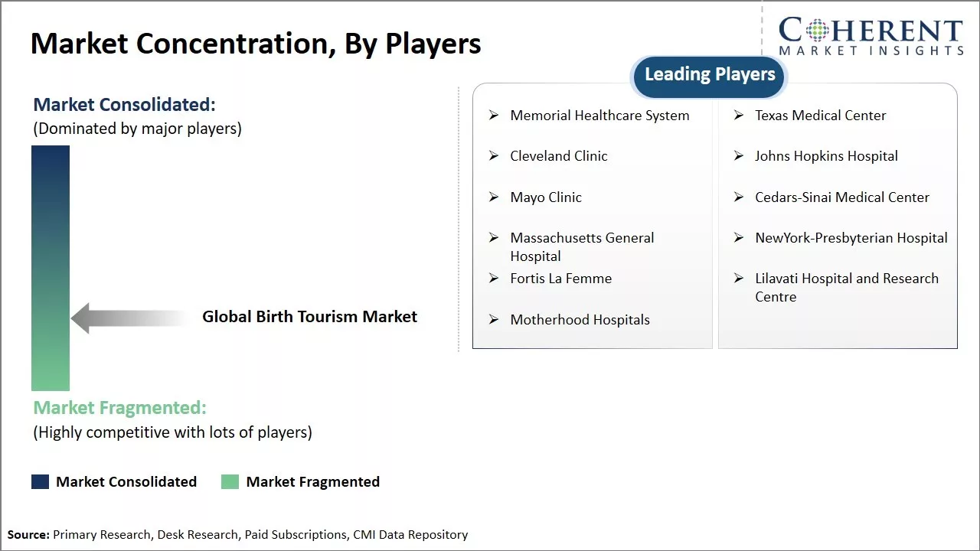Click the arrow bullet beside Mayo Clinic

tap(494, 197)
